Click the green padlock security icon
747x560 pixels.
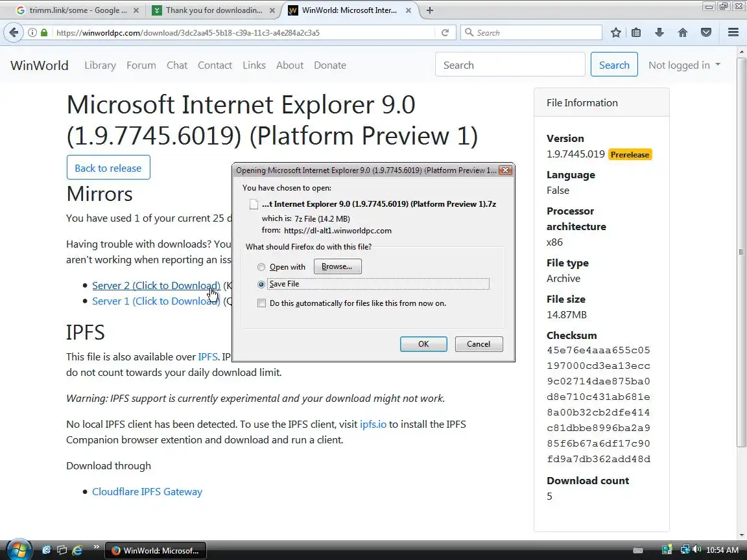pos(44,32)
